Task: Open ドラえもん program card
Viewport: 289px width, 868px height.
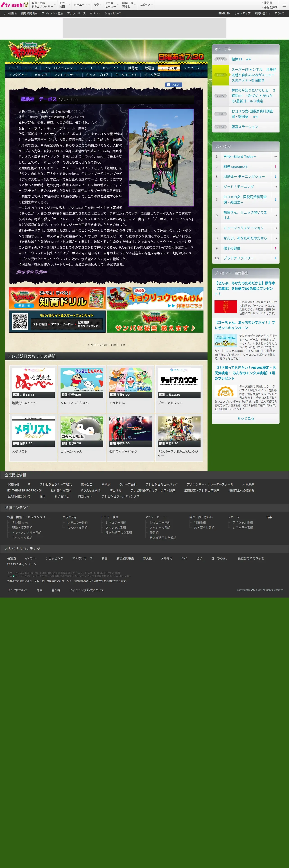Action: tap(131, 389)
